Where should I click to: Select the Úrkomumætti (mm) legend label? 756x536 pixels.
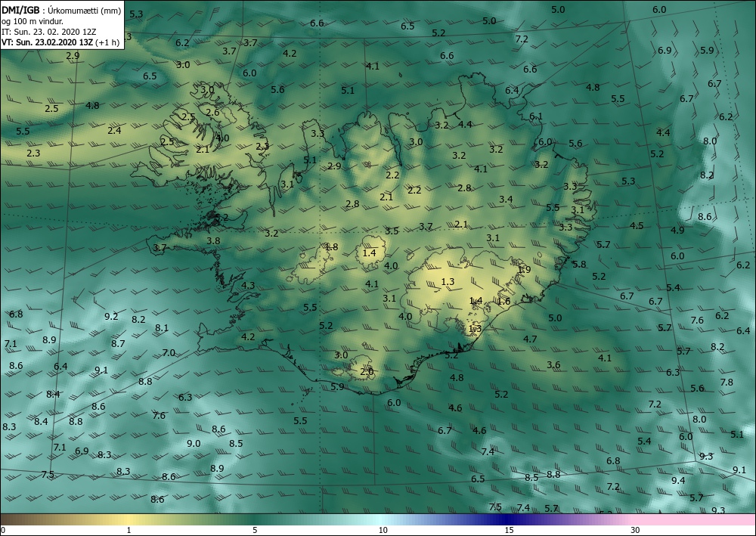tap(85, 11)
